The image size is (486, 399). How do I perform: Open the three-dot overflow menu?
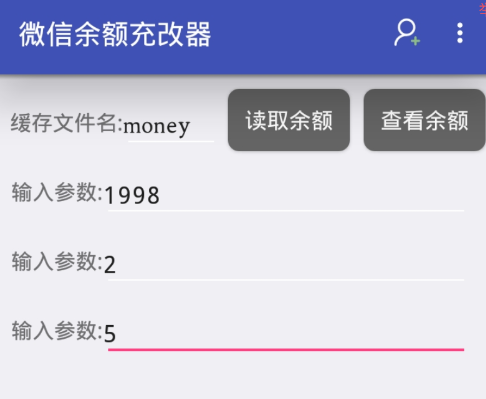point(460,33)
